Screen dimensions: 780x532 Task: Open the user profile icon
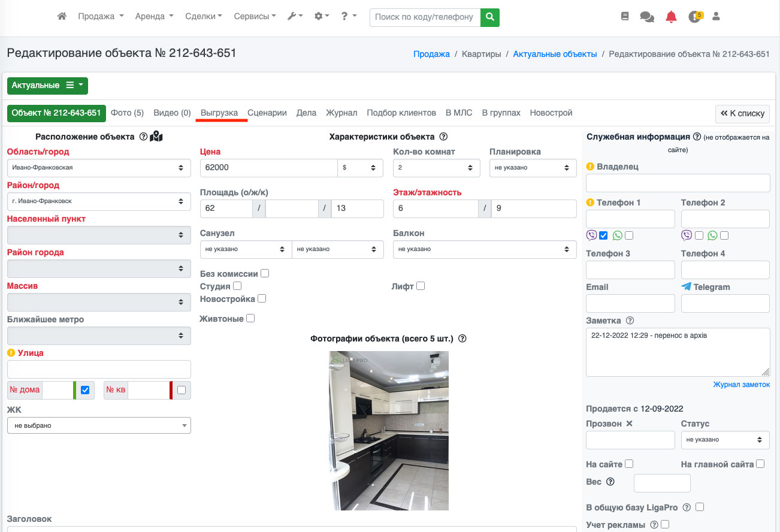[x=716, y=17]
